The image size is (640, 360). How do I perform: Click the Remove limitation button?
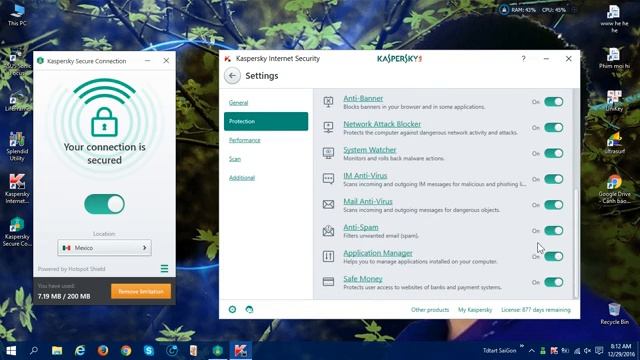point(141,291)
